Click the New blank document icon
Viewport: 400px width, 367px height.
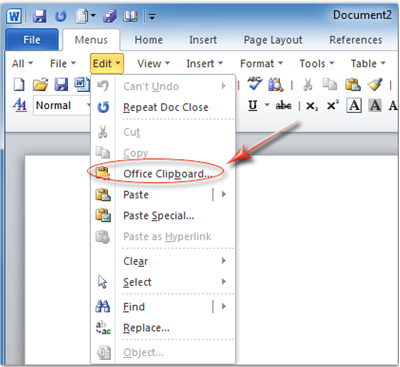tap(19, 84)
